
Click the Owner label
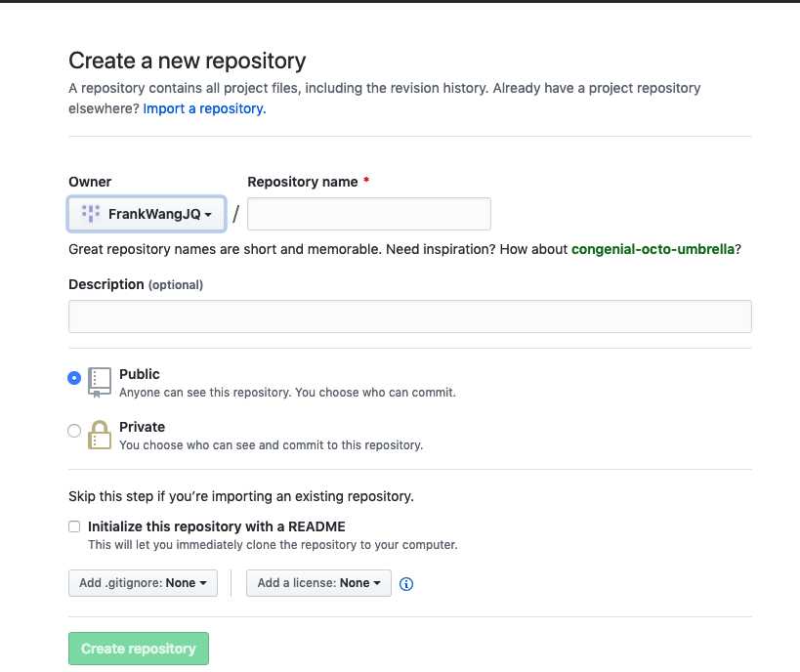click(x=90, y=182)
